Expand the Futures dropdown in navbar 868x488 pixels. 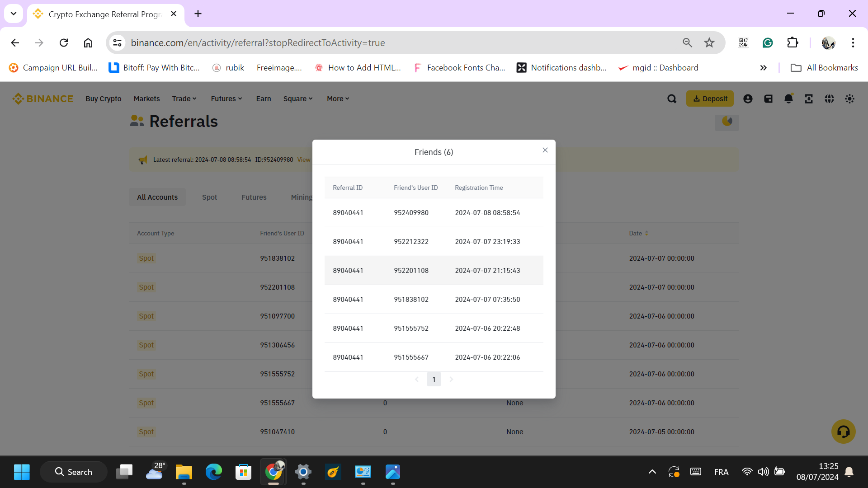click(x=226, y=99)
